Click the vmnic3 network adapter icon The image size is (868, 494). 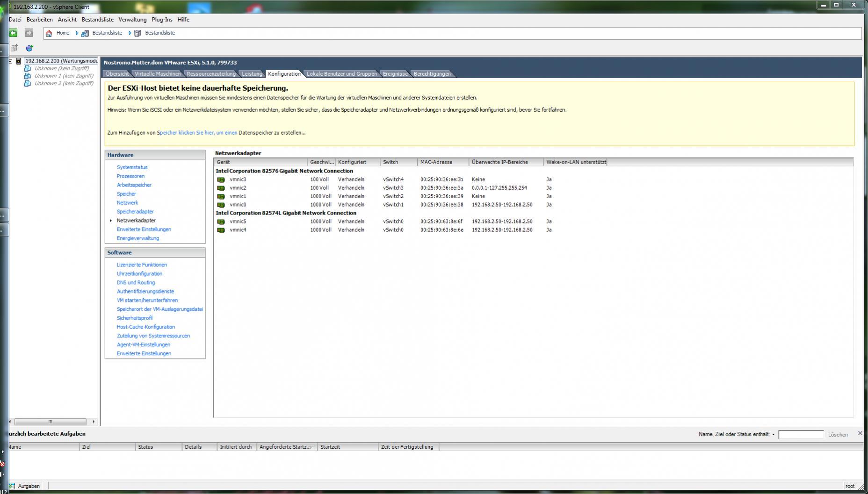click(221, 179)
